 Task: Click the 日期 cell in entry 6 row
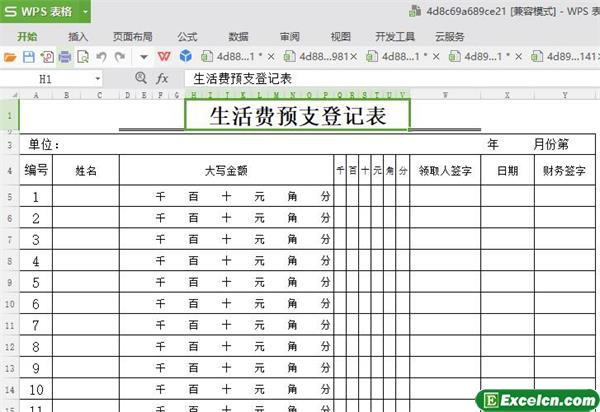coord(507,304)
